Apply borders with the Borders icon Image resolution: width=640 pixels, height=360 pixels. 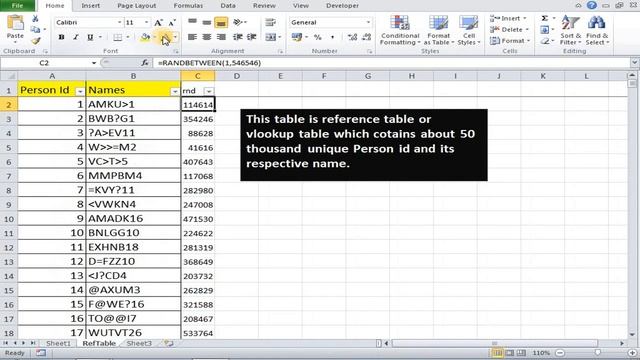click(x=118, y=37)
